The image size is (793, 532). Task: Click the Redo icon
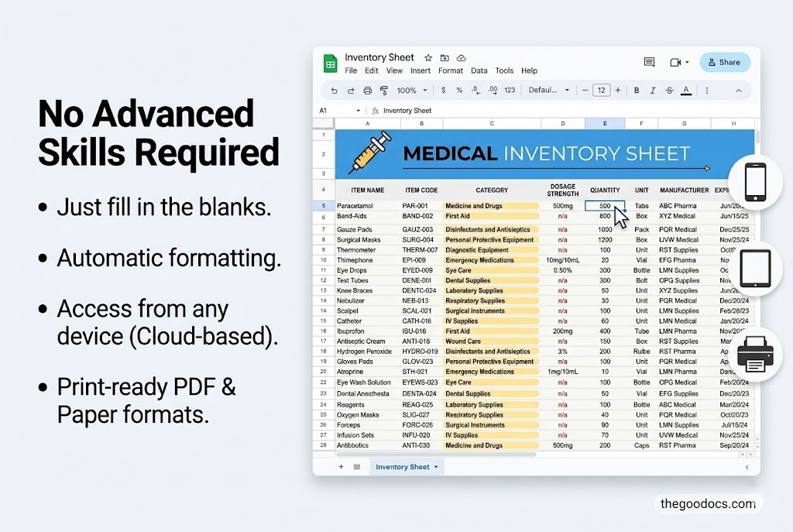pyautogui.click(x=351, y=91)
